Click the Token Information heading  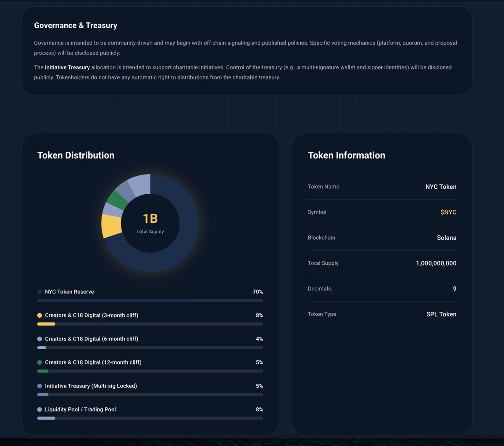tap(346, 155)
